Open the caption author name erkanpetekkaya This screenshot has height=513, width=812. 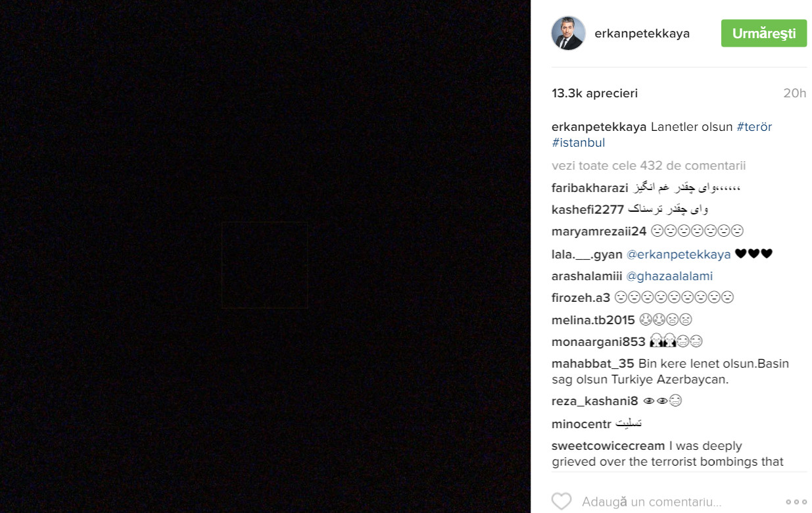599,127
